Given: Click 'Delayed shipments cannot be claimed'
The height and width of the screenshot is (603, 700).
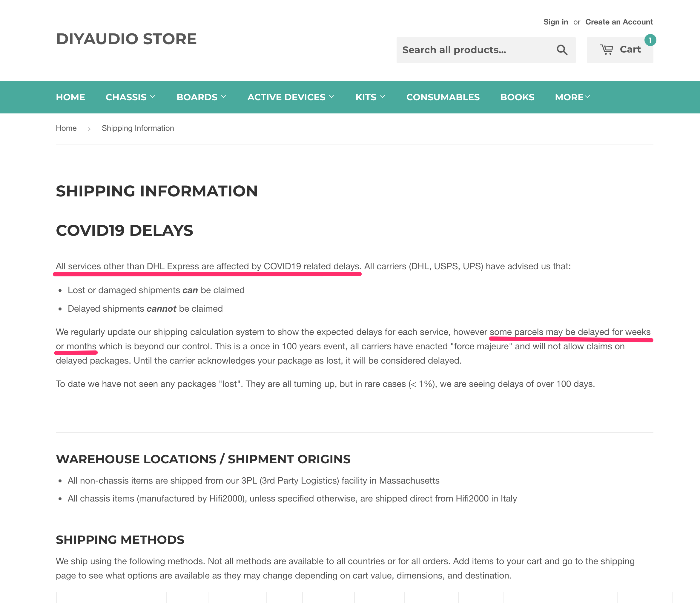Looking at the screenshot, I should pyautogui.click(x=145, y=309).
